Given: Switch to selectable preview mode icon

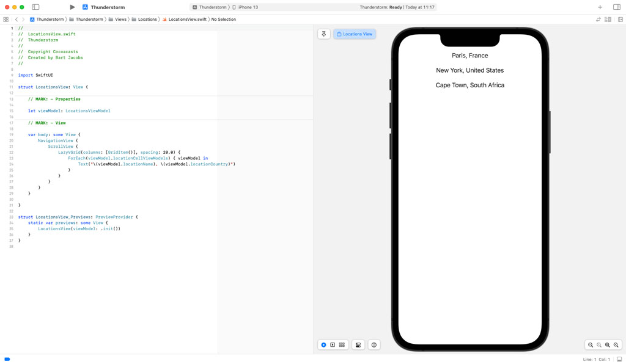Looking at the screenshot, I should click(332, 344).
